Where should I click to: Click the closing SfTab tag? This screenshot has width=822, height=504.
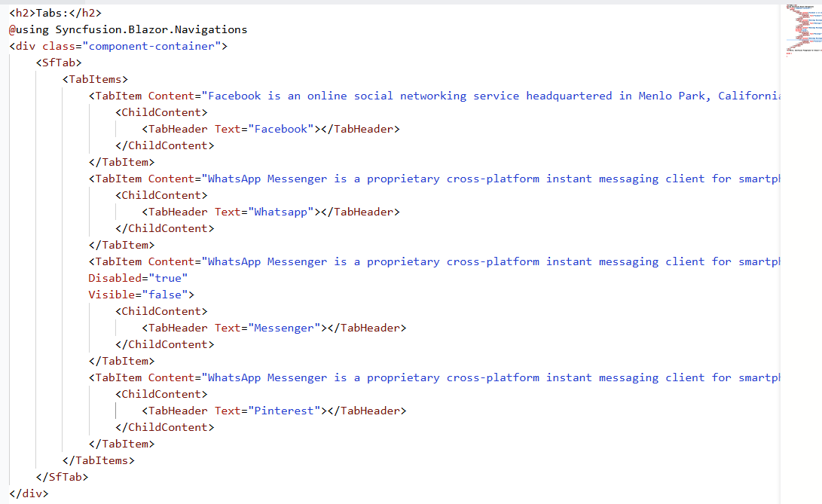(62, 477)
